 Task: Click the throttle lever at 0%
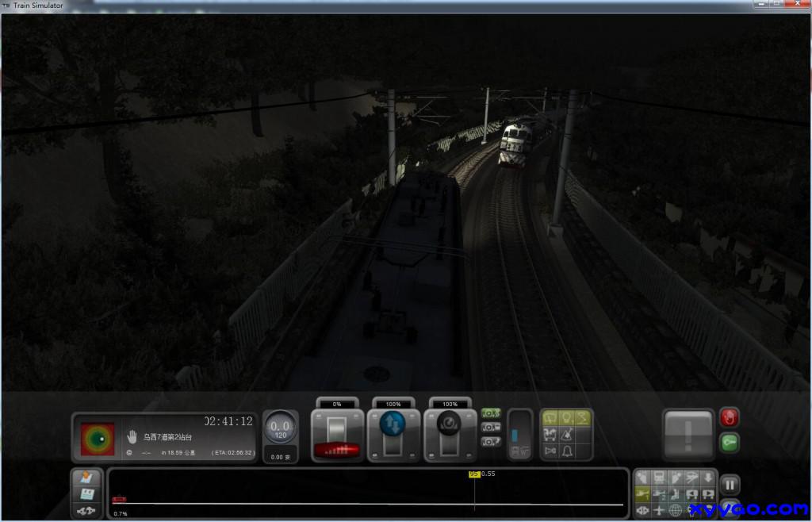point(338,433)
